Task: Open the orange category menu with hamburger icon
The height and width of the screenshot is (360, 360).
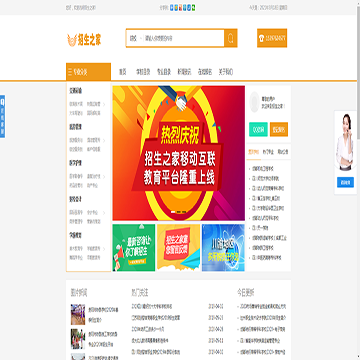Action: 88,72
